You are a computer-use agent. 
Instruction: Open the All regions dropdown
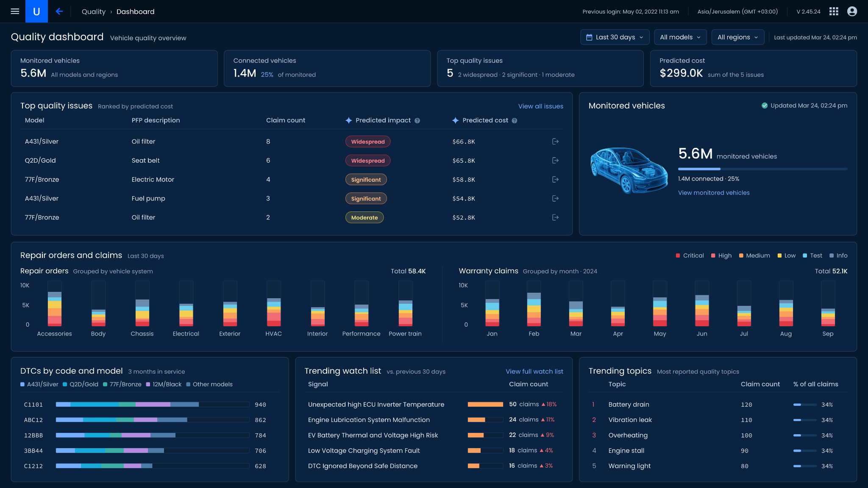coord(738,37)
